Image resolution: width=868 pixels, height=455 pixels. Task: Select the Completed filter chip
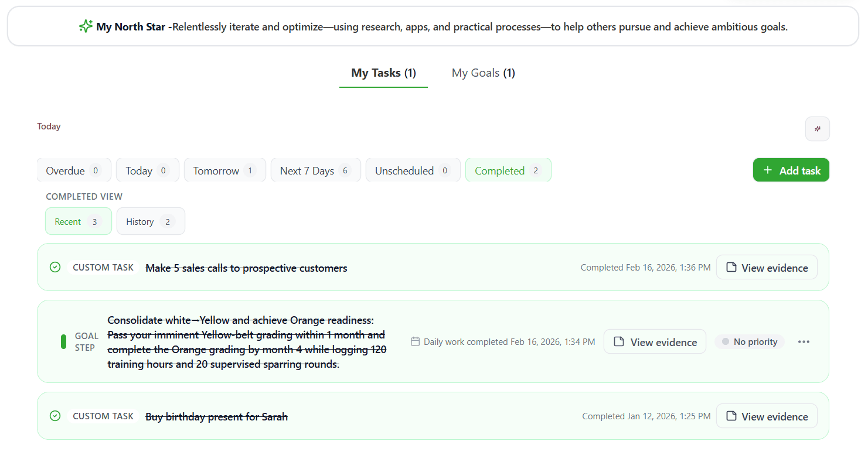[508, 170]
